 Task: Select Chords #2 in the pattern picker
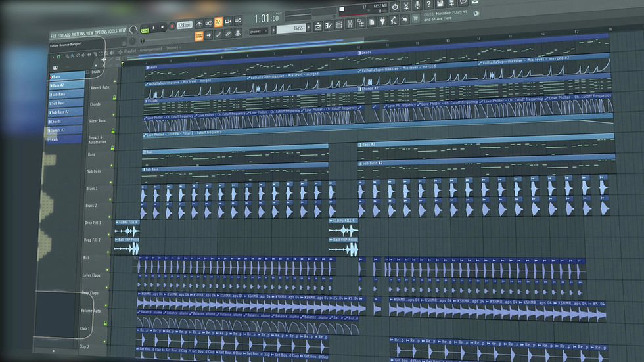pos(64,130)
